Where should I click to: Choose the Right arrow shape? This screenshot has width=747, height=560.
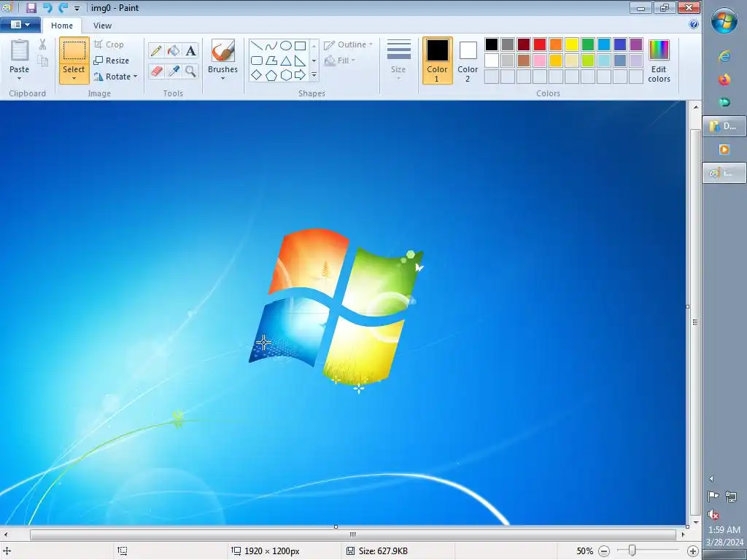click(x=300, y=75)
